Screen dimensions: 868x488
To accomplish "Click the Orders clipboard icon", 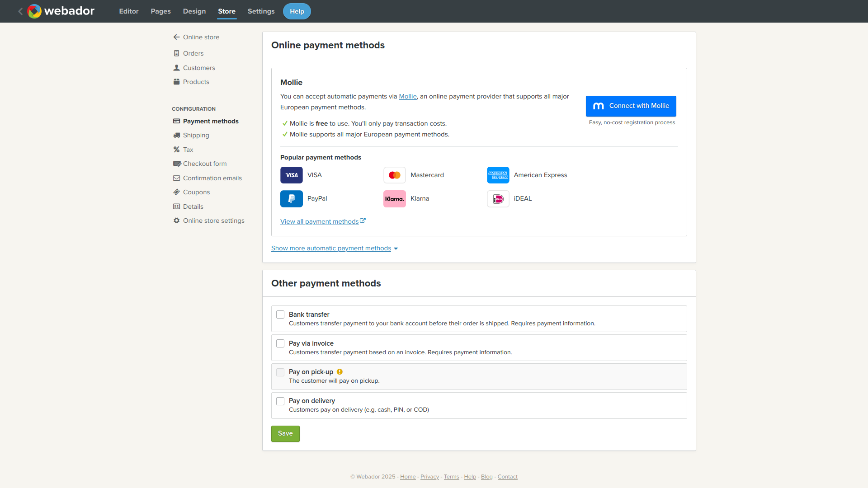I will point(176,53).
